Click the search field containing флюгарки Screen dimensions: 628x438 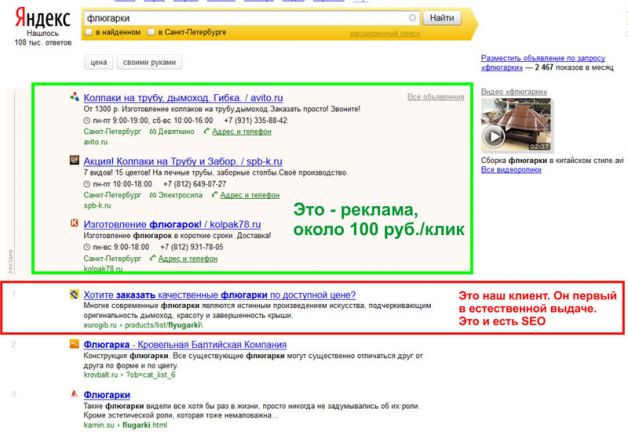(252, 18)
